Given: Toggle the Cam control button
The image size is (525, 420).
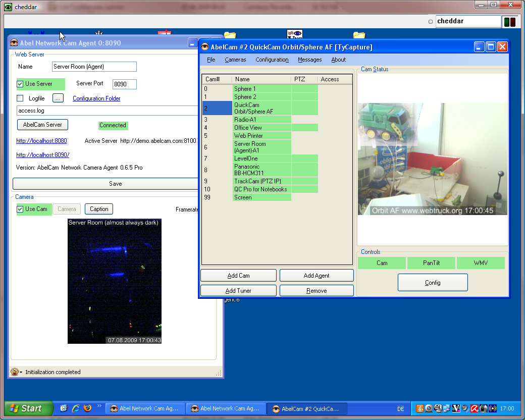Looking at the screenshot, I should (x=382, y=263).
